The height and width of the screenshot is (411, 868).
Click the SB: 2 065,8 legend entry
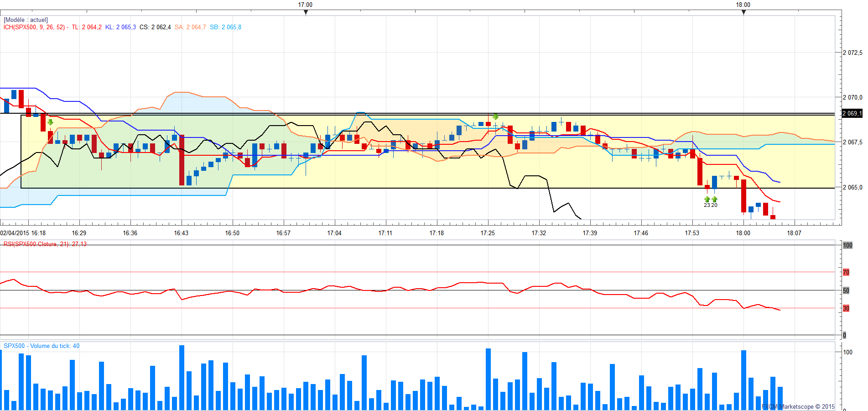click(x=225, y=27)
